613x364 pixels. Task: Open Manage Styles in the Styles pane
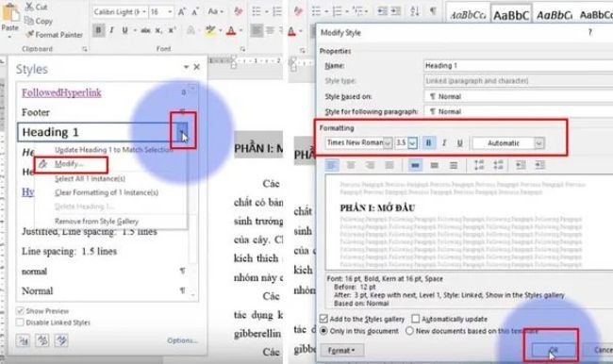pyautogui.click(x=61, y=340)
